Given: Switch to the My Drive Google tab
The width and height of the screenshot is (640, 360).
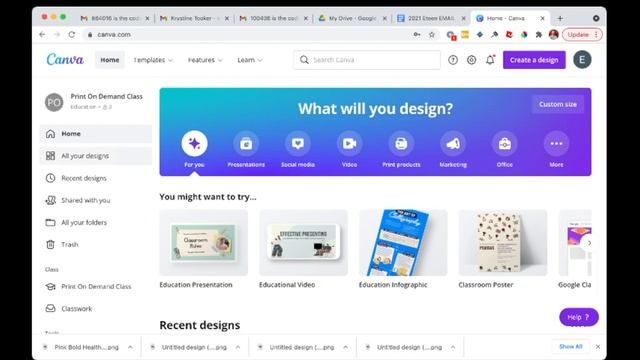Looking at the screenshot, I should [352, 18].
